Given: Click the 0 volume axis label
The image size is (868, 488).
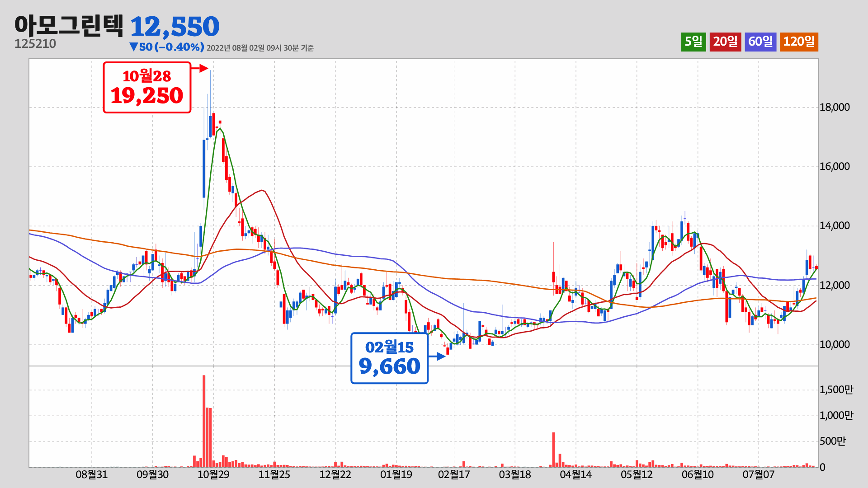Looking at the screenshot, I should click(823, 467).
